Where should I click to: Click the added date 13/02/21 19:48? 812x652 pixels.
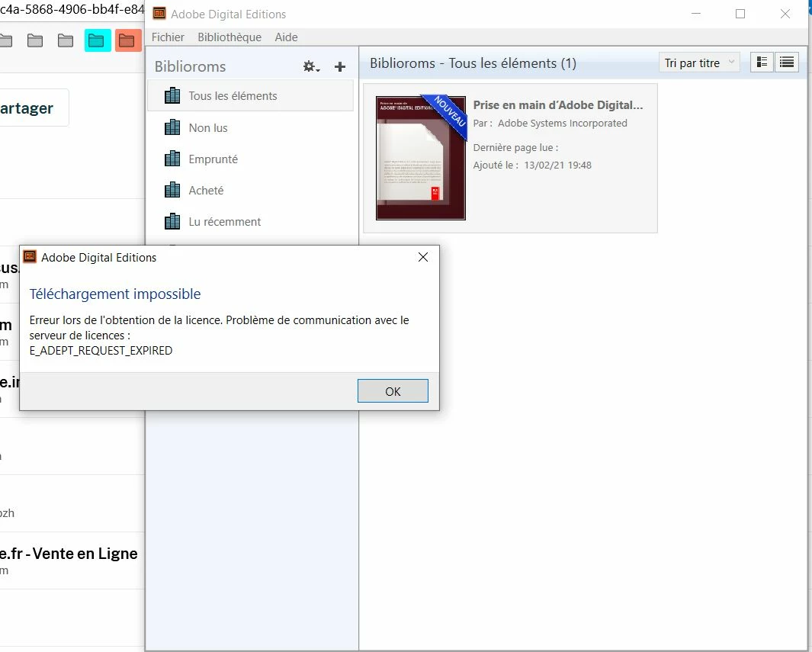point(558,165)
